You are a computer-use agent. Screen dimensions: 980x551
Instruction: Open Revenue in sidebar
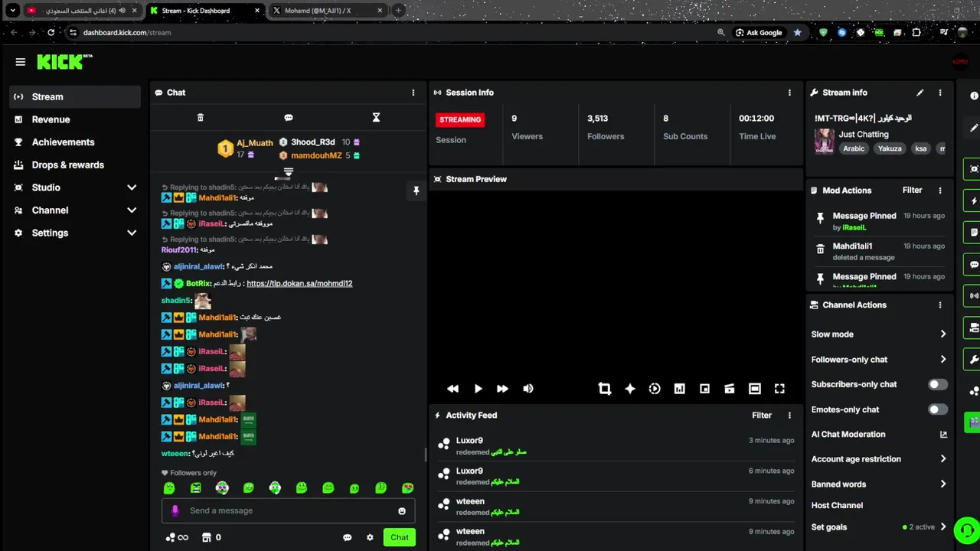click(75, 119)
